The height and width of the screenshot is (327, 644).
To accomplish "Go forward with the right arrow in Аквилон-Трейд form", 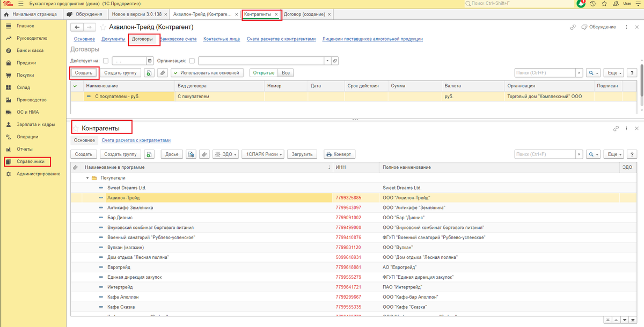I will coord(89,27).
